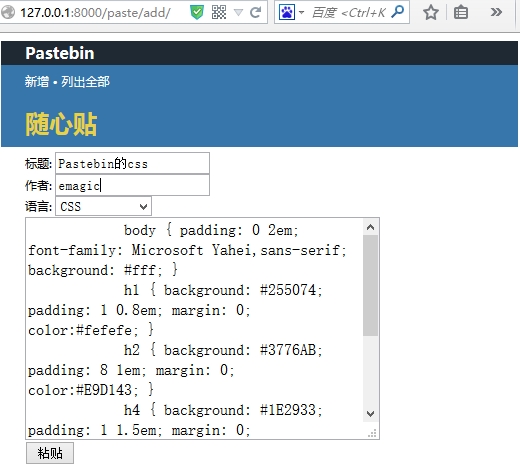
Task: Click the 标题: label
Action: 38,164
